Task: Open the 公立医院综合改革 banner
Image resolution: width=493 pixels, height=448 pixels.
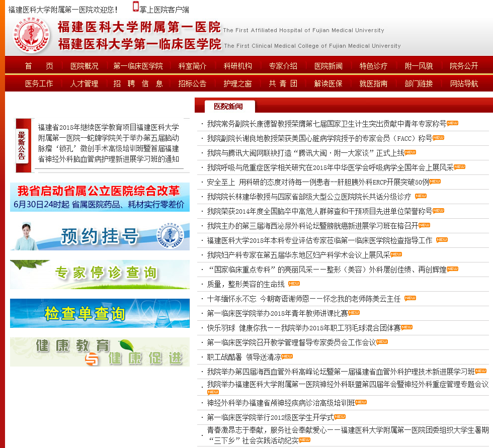Action: 100,197
